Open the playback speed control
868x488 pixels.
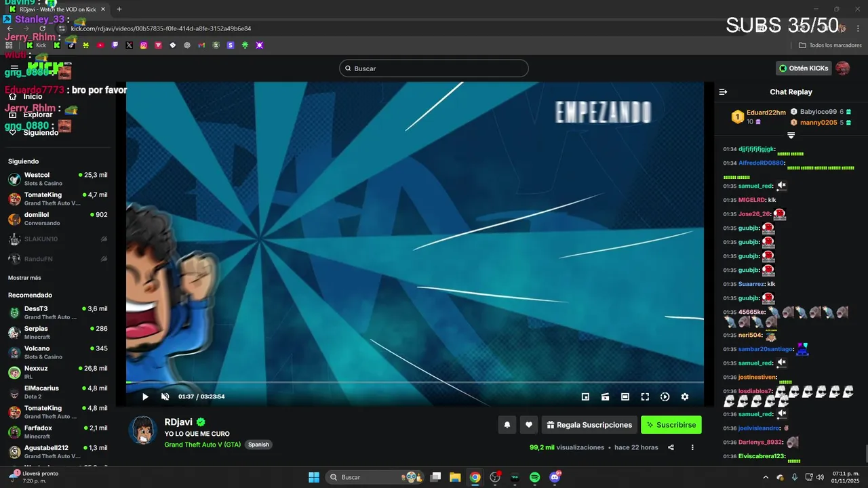(665, 397)
